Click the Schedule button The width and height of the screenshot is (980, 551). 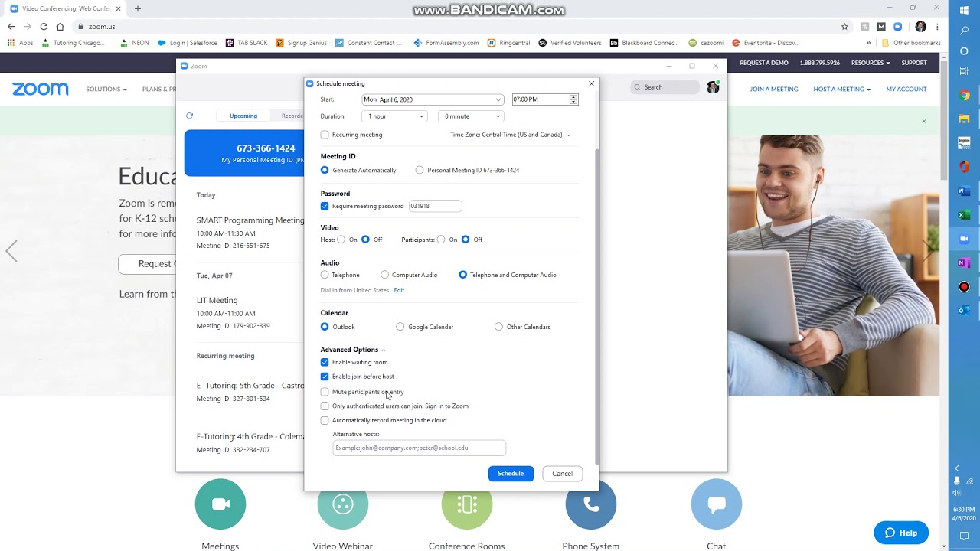pos(511,474)
